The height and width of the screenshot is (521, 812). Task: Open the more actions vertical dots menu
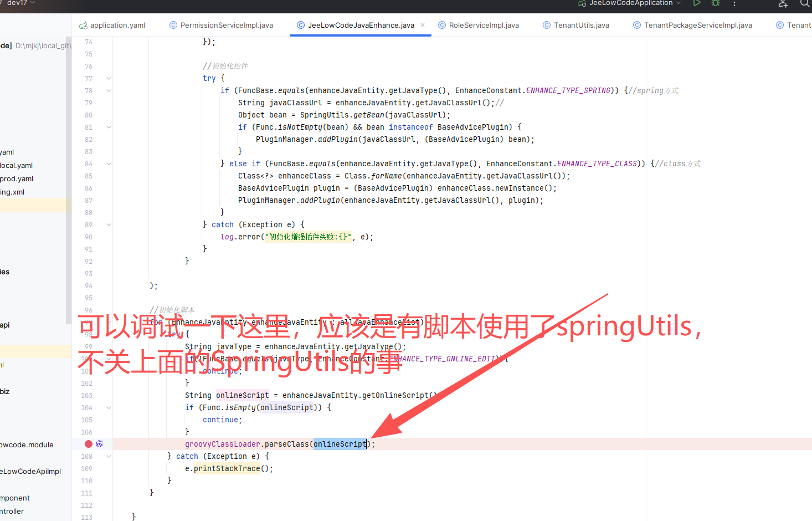734,4
